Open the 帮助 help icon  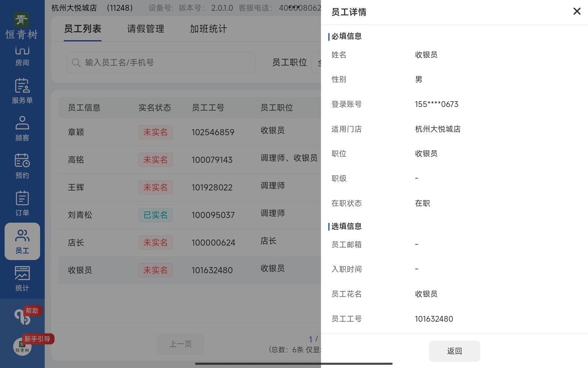23,316
